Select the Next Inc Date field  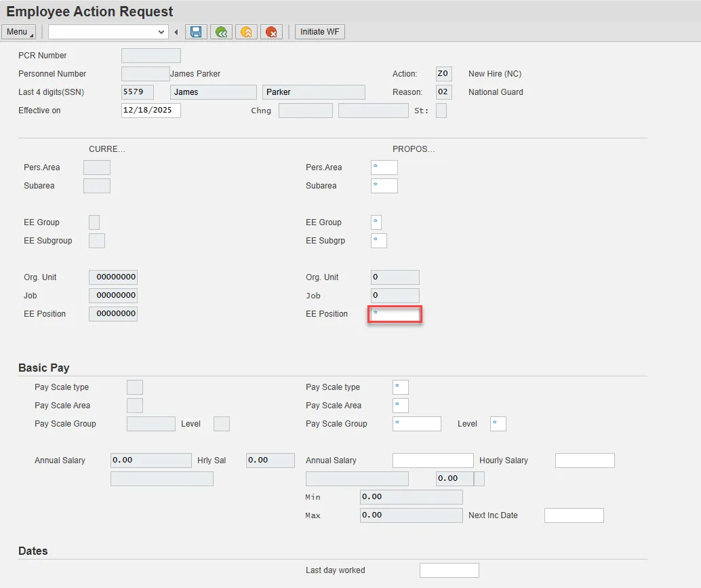pos(574,515)
